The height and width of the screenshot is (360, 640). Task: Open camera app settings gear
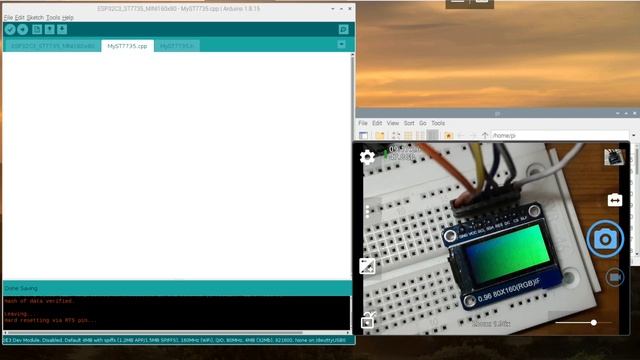[367, 157]
